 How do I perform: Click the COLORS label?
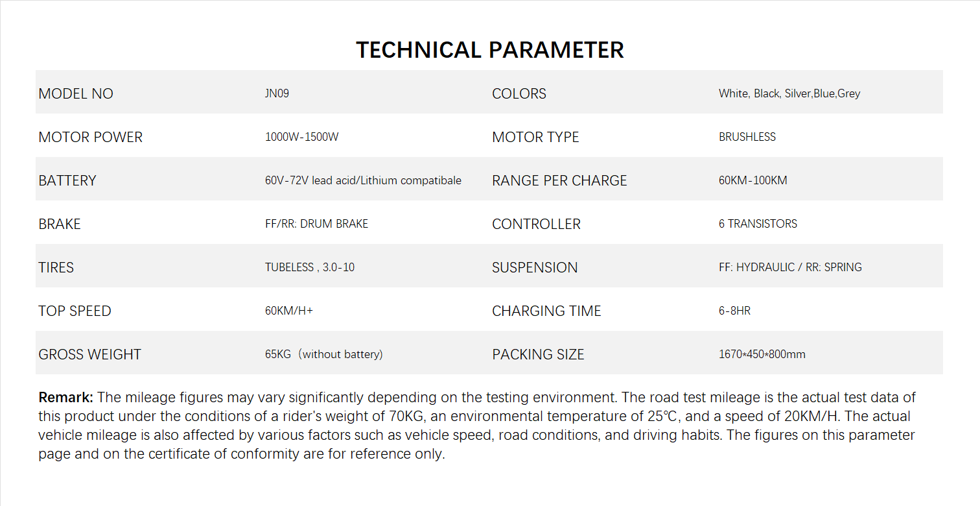519,93
